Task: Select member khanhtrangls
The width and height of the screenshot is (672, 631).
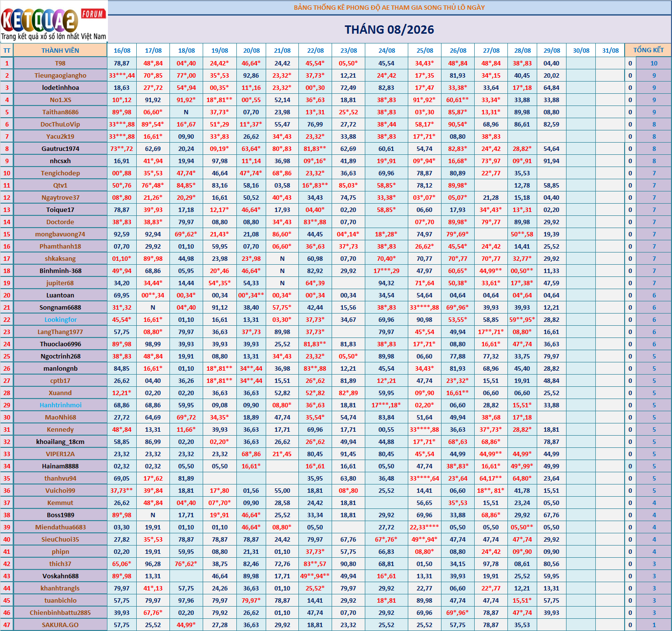Action: click(60, 588)
